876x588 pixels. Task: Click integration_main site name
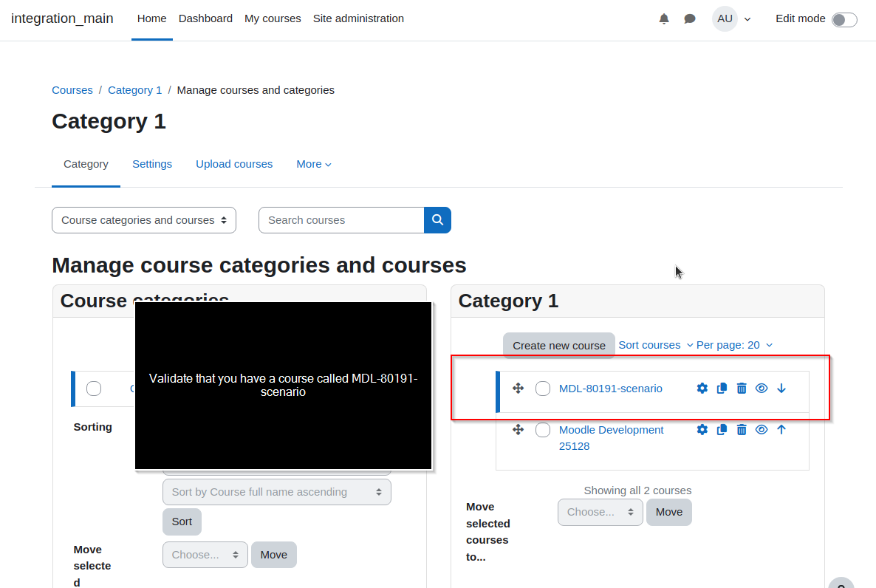[62, 18]
